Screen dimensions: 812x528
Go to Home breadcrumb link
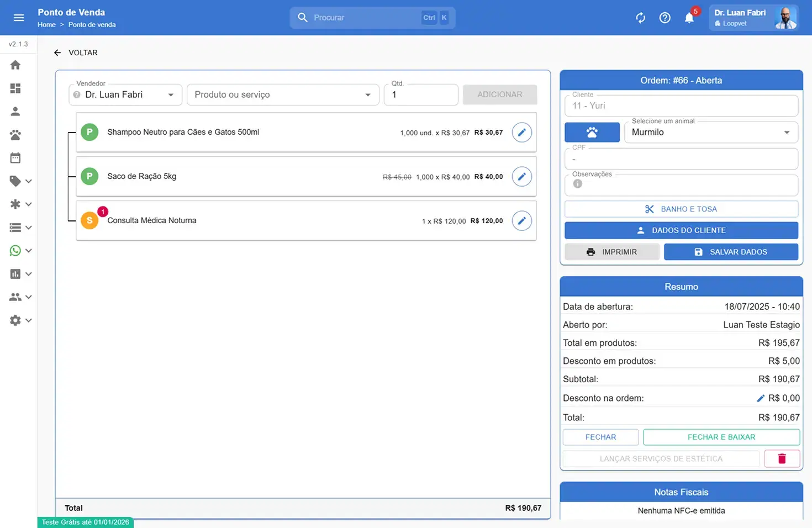point(46,25)
